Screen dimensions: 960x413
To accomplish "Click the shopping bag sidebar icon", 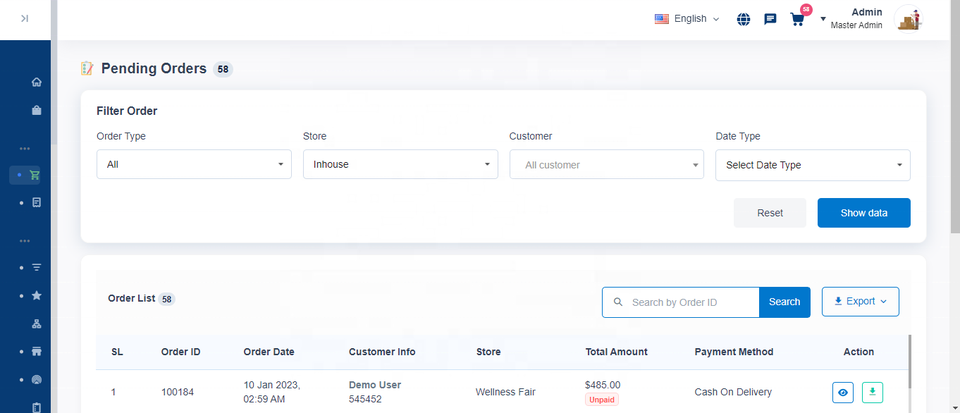I will [37, 110].
